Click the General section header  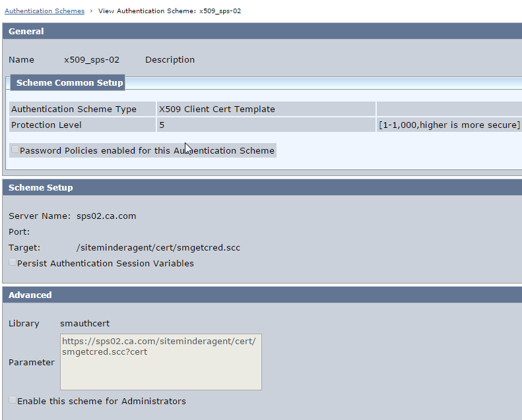point(262,31)
